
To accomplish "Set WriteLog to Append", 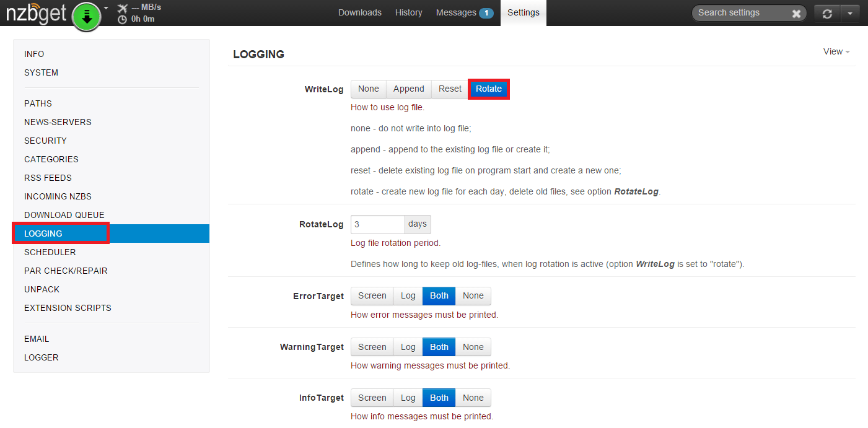I will [x=408, y=89].
